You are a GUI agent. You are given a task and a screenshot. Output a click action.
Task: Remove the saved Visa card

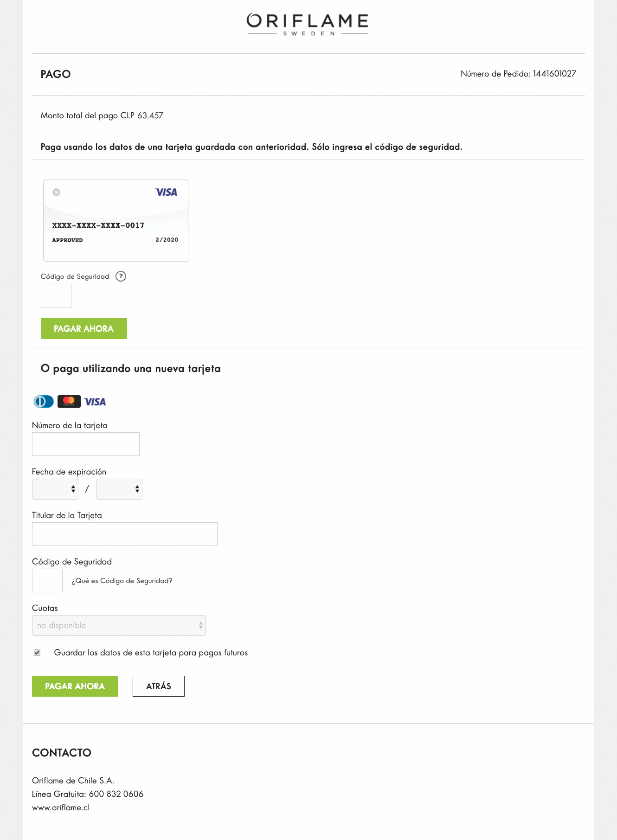click(x=56, y=192)
